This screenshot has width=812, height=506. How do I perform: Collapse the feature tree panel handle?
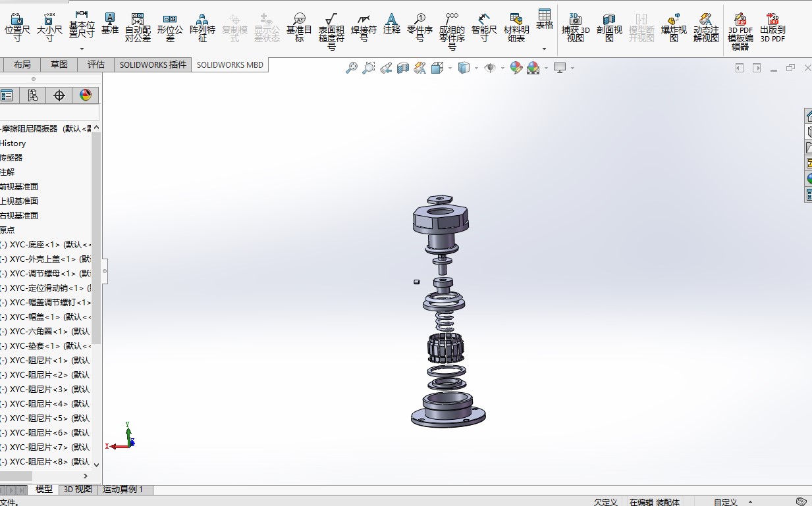105,270
